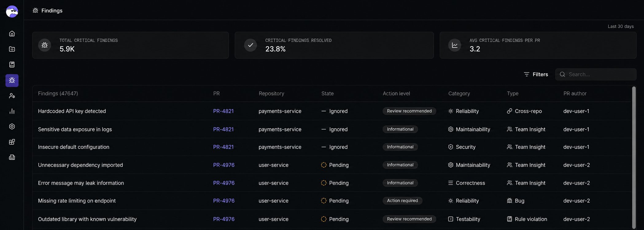Viewport: 644px width, 230px height.
Task: Click the 5.9K total critical findings value
Action: (67, 49)
